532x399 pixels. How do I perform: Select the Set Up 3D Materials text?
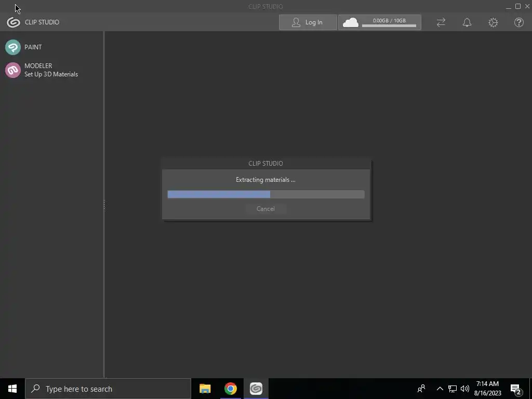pos(51,74)
